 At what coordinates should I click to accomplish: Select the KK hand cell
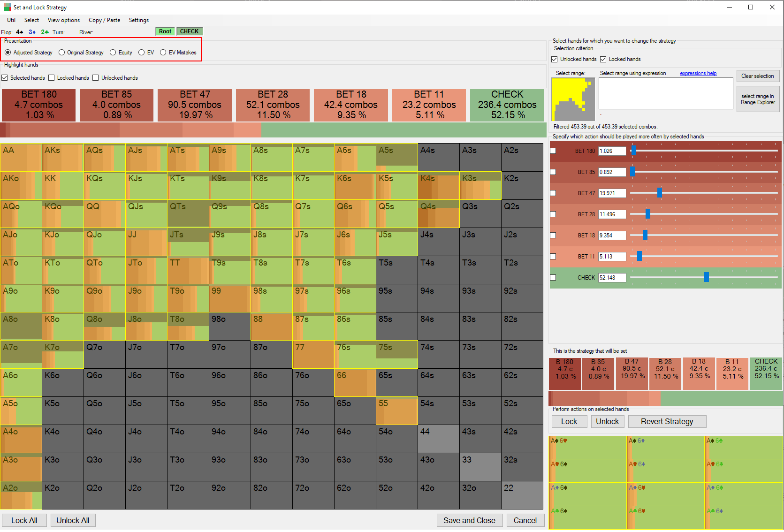[63, 186]
